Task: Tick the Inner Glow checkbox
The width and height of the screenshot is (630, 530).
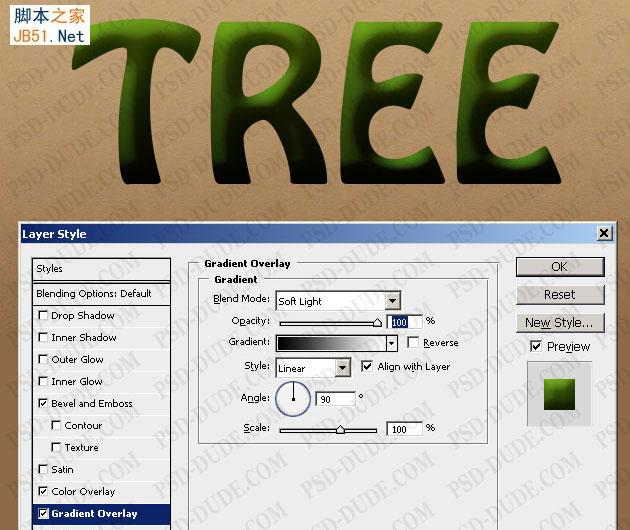Action: click(x=43, y=381)
